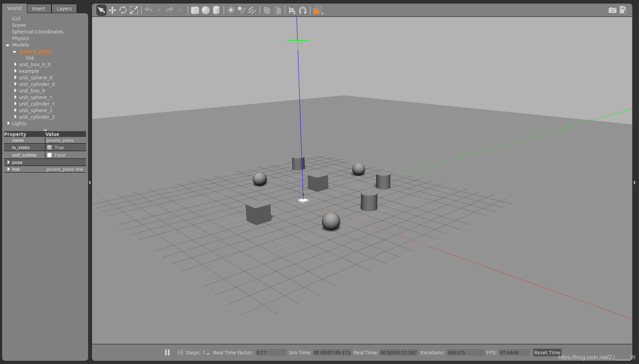Take a screenshot with camera icon
The height and width of the screenshot is (364, 639).
(x=612, y=10)
